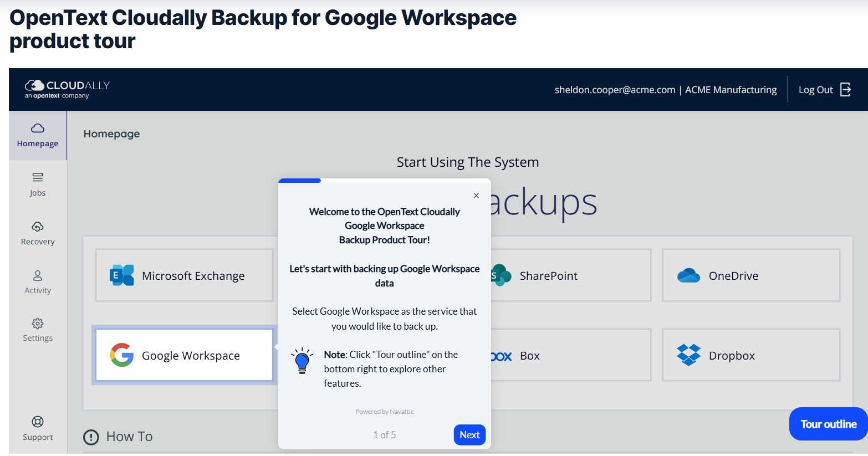The height and width of the screenshot is (456, 868).
Task: Open the Tour outline button
Action: 829,424
